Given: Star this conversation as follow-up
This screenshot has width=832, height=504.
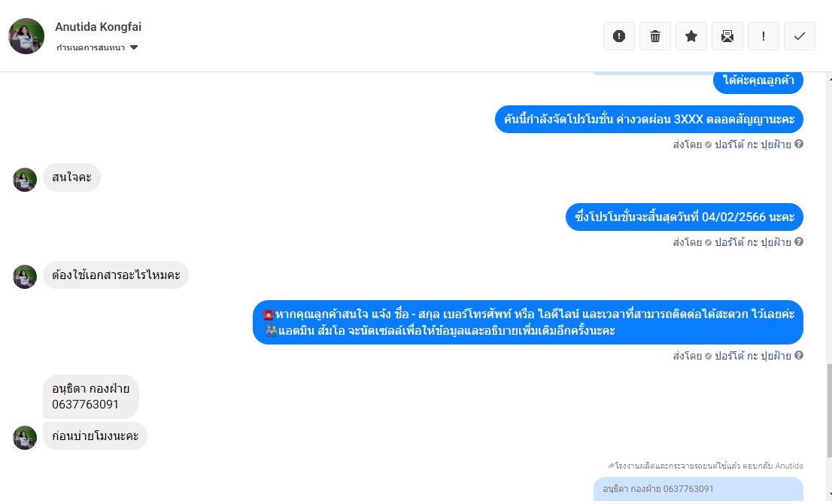Looking at the screenshot, I should (691, 36).
